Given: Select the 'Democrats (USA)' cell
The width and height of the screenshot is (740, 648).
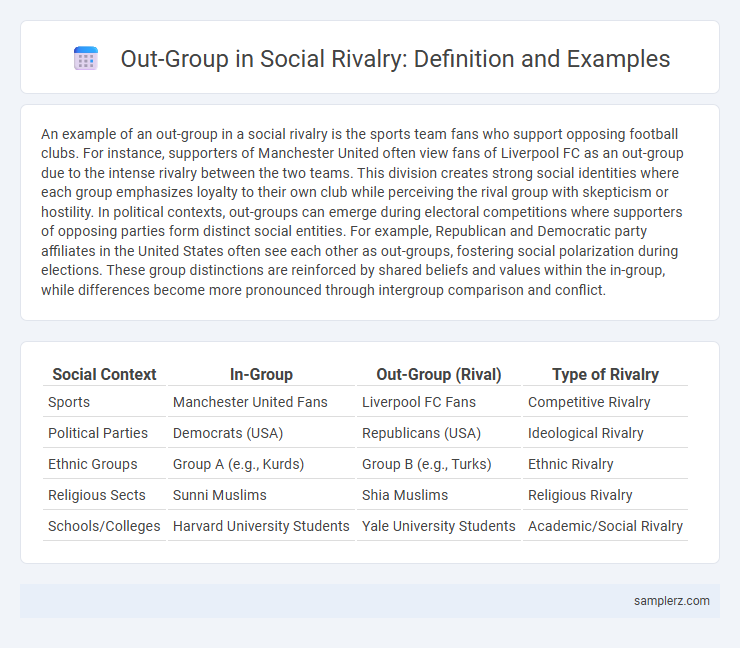Looking at the screenshot, I should click(261, 433).
